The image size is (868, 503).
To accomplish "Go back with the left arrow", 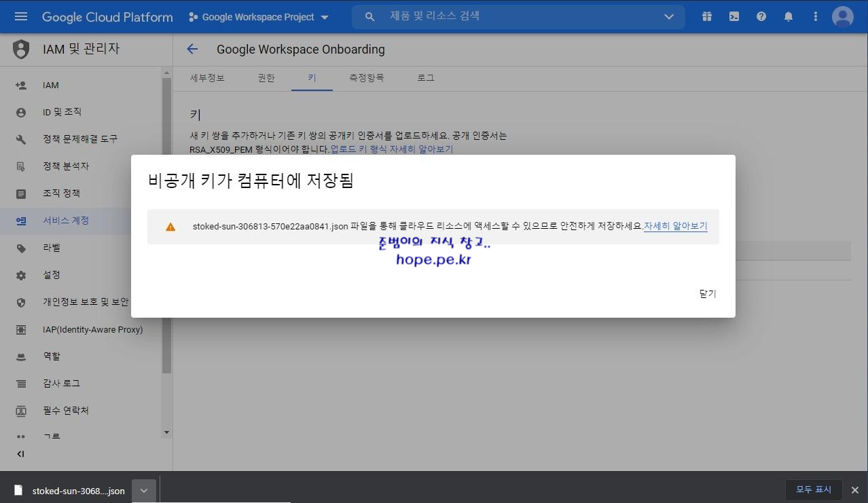I will (x=192, y=49).
